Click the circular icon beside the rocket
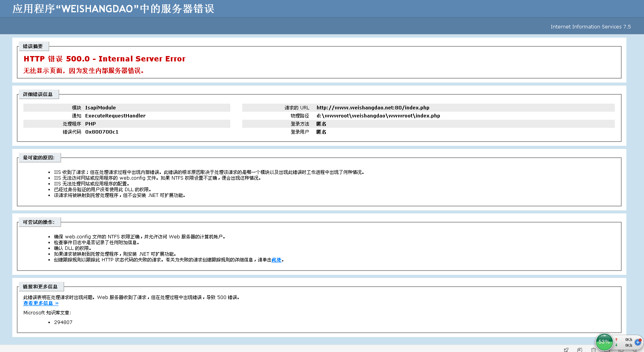The height and width of the screenshot is (352, 644). click(x=580, y=350)
